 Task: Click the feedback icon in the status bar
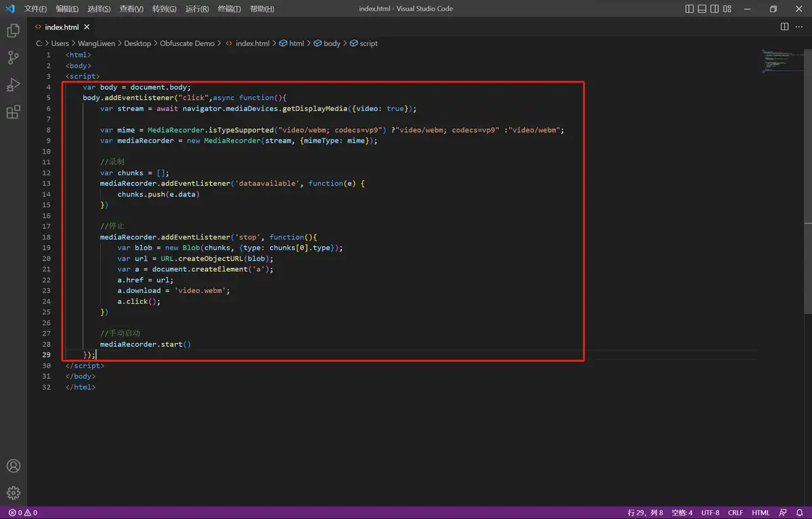[783, 513]
